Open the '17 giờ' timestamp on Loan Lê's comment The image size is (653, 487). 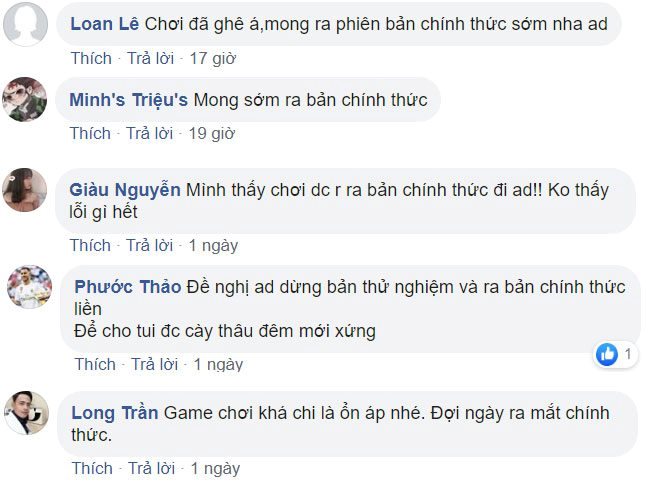(212, 58)
